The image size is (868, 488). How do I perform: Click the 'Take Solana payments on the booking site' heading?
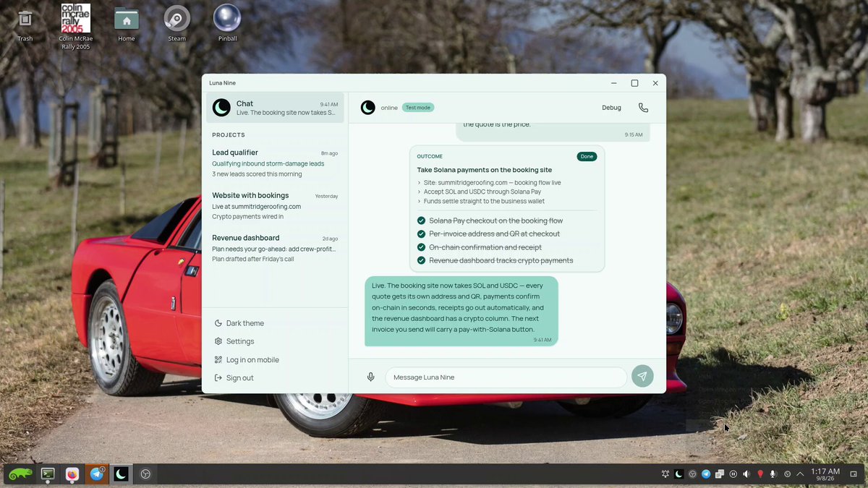pos(485,170)
